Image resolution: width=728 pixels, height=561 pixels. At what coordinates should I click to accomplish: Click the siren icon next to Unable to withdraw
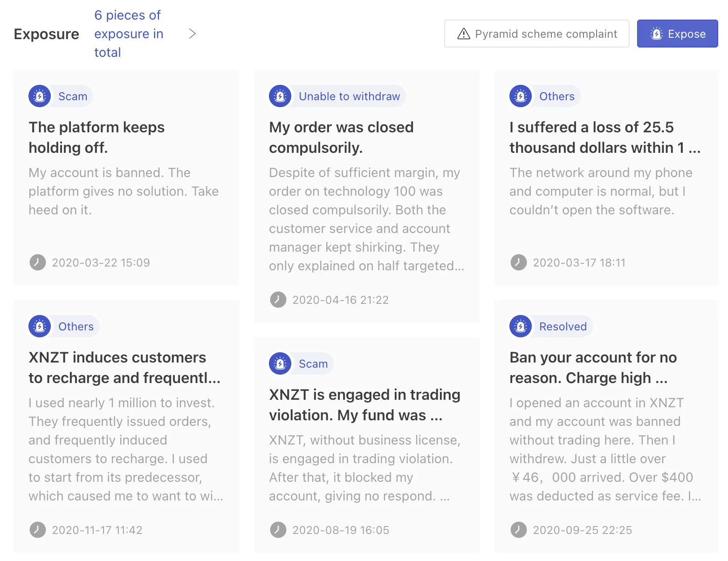[x=280, y=96]
